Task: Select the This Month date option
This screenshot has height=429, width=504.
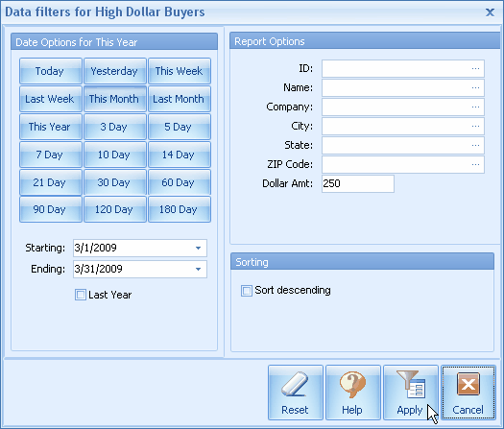Action: point(115,99)
